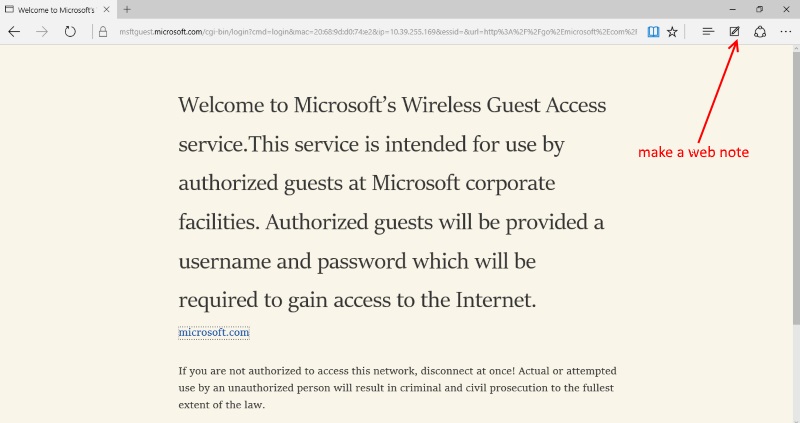Open the More actions ellipsis menu
Image resolution: width=800 pixels, height=423 pixels.
(x=785, y=31)
